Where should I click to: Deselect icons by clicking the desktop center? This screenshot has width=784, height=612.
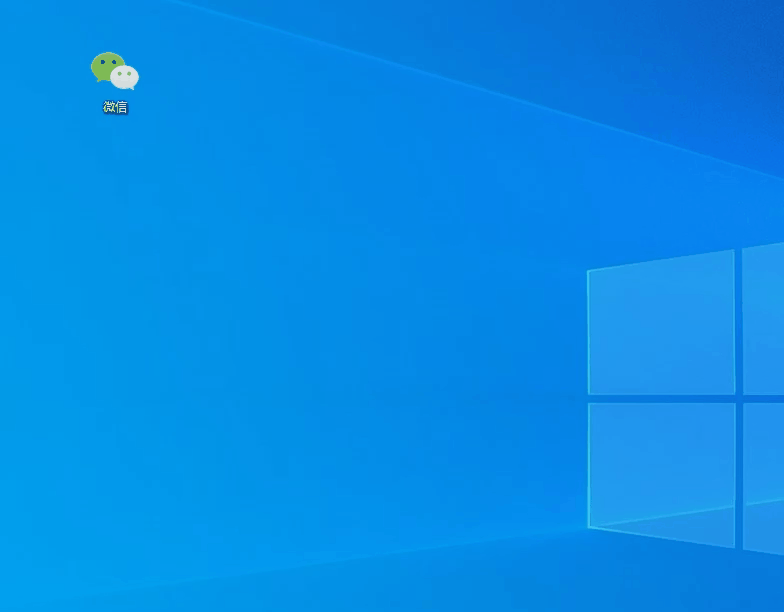point(392,306)
